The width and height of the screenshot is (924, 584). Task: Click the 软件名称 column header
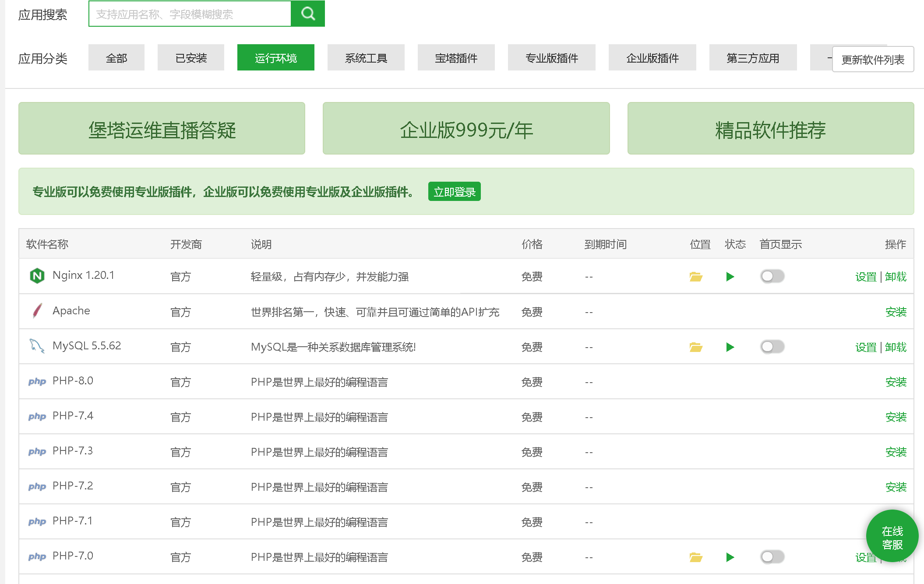[x=47, y=244]
